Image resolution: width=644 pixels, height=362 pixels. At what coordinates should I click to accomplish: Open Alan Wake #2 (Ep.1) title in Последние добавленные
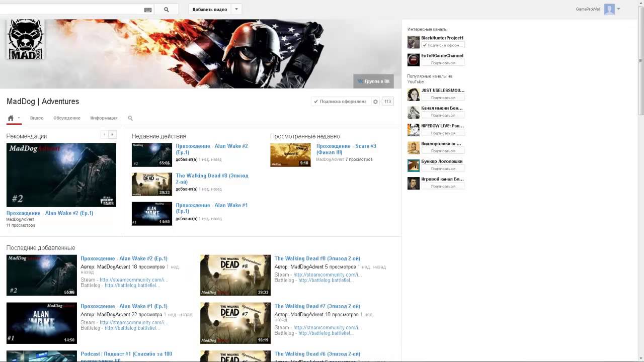pyautogui.click(x=124, y=258)
